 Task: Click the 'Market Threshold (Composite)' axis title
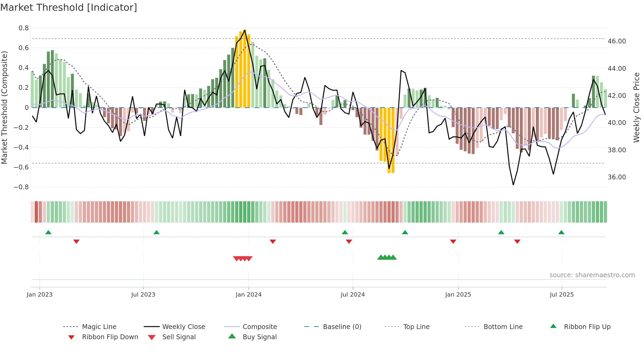pos(4,107)
